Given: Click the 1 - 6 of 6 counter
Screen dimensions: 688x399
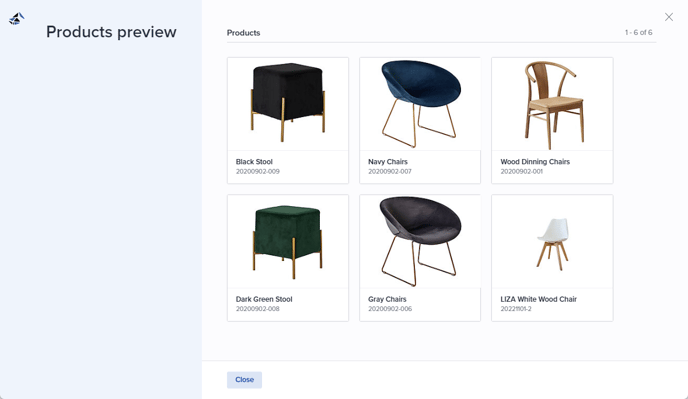Looking at the screenshot, I should point(638,32).
